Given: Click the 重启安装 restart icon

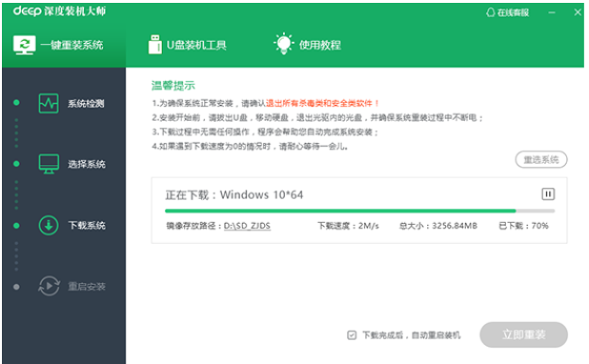Looking at the screenshot, I should click(49, 286).
